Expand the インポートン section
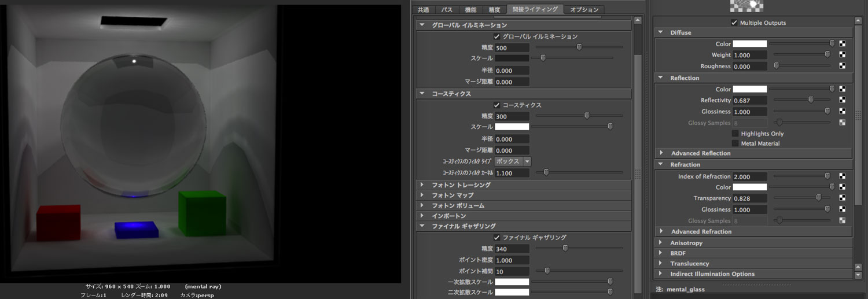 coord(422,216)
